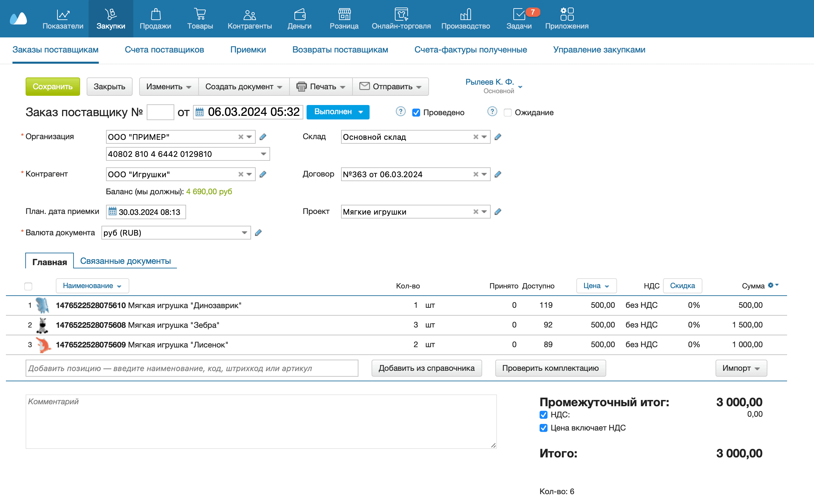Clear the Контрагент field with X icon
This screenshot has height=504, width=814.
pos(241,174)
